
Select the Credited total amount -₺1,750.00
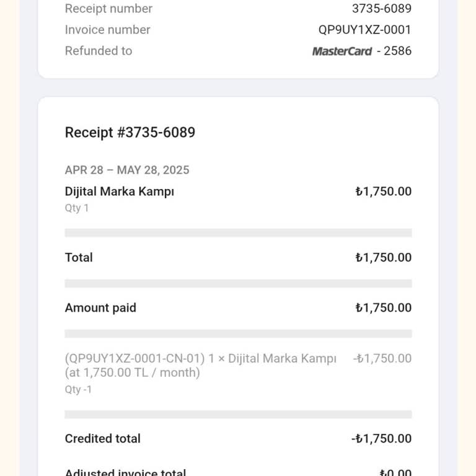coord(381,438)
